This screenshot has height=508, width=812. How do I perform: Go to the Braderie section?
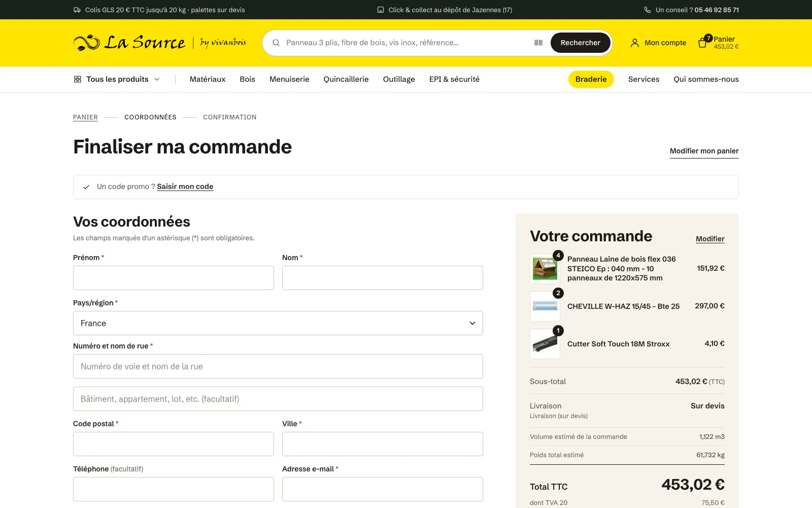pyautogui.click(x=591, y=79)
